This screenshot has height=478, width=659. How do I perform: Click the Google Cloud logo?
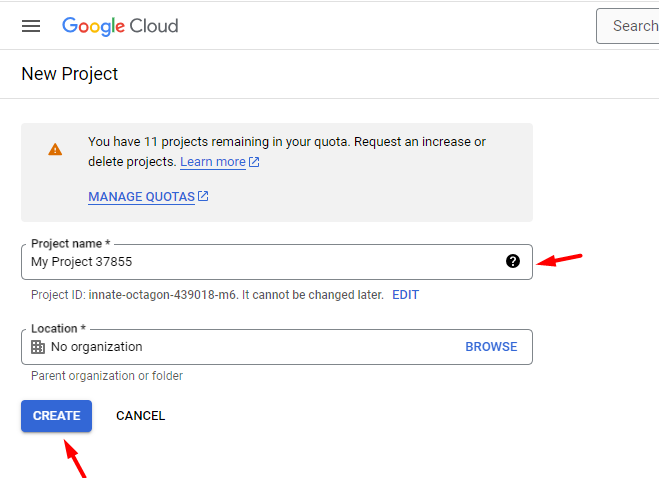120,26
